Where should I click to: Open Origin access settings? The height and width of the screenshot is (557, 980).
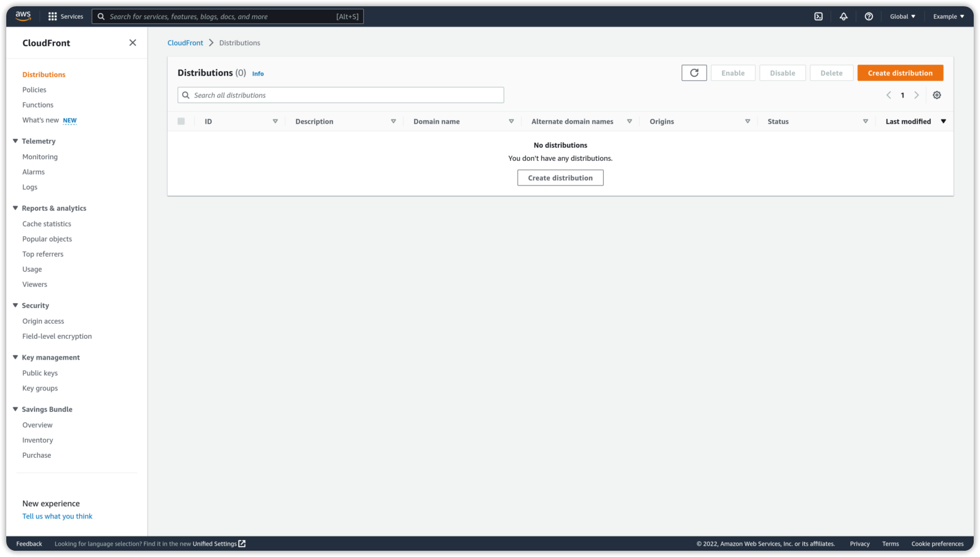pos(43,321)
